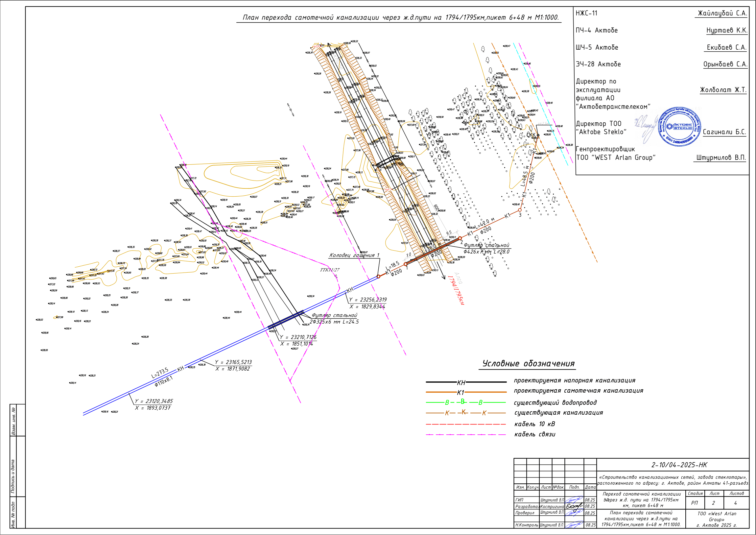
Task: Click coordinate label Y = 23256,2319
Action: [x=368, y=300]
